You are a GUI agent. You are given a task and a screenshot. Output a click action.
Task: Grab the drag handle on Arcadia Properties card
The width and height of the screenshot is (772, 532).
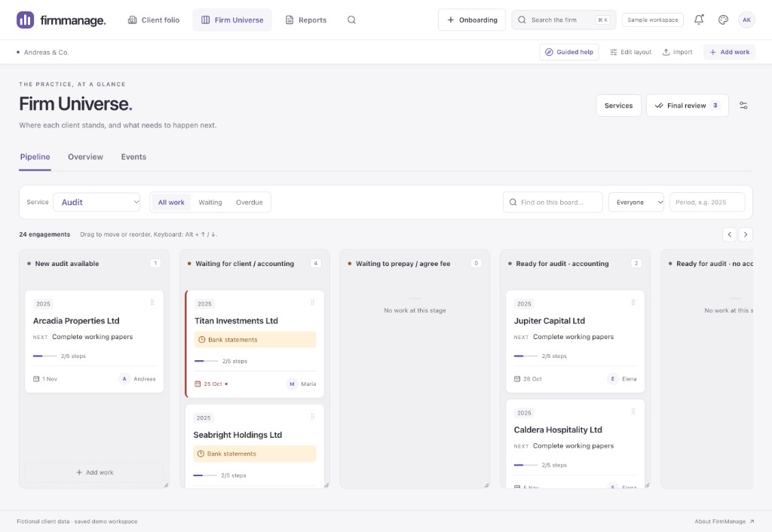click(x=152, y=302)
